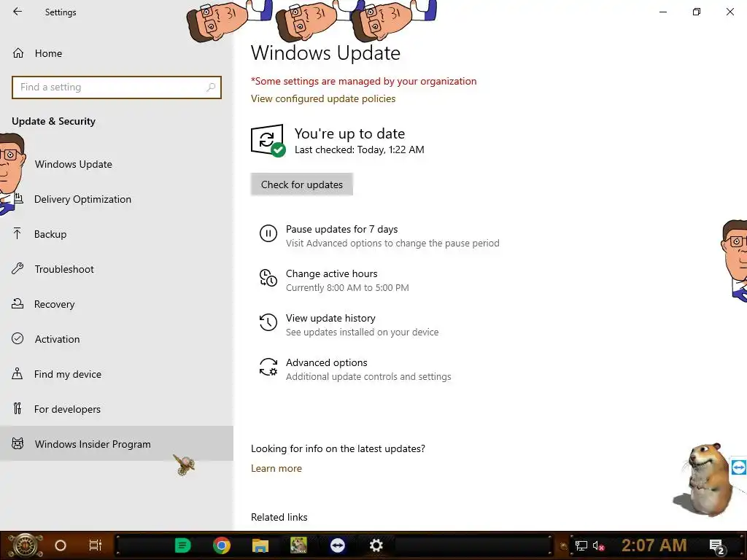Open Backup settings

(x=117, y=234)
